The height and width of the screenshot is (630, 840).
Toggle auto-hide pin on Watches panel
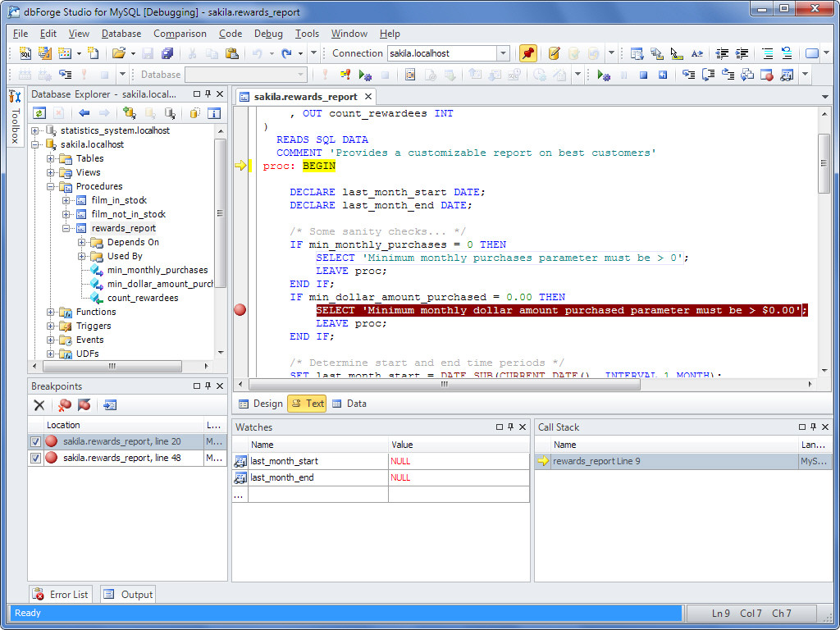point(510,427)
